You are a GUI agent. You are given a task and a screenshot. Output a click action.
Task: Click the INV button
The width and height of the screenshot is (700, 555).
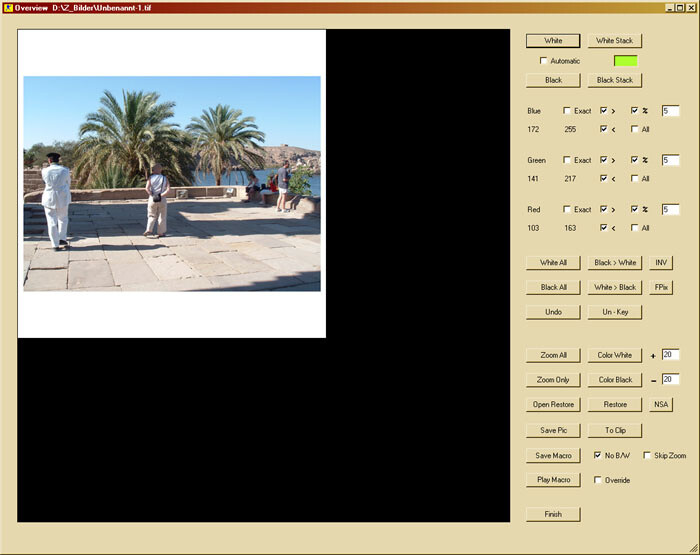(x=661, y=263)
